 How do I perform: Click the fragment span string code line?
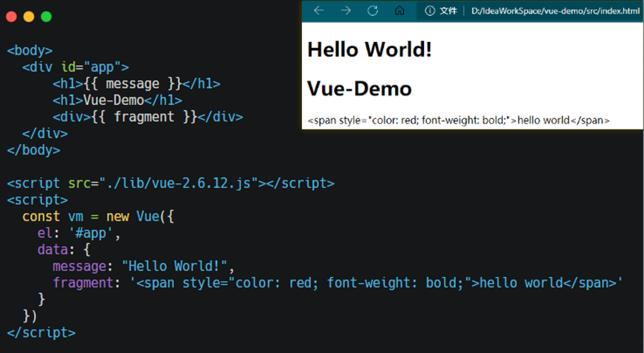point(338,283)
